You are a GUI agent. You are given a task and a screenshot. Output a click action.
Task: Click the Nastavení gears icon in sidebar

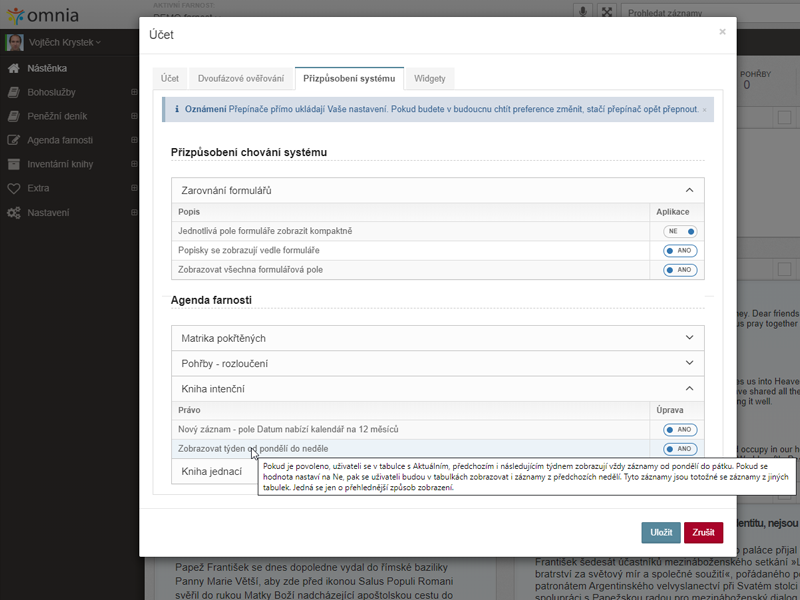[x=13, y=212]
